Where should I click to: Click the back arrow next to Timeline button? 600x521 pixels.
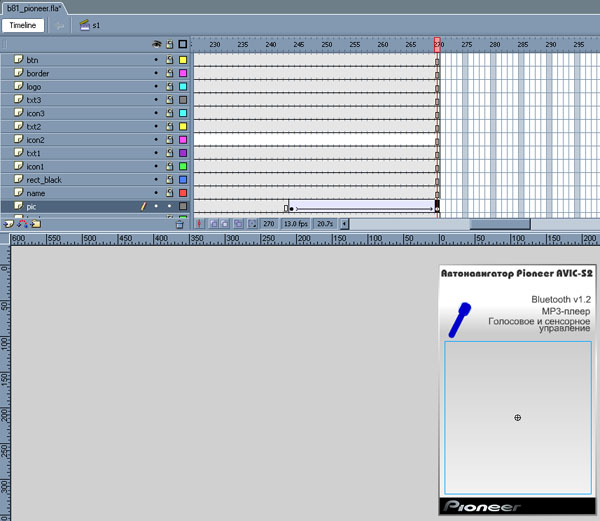click(x=60, y=26)
